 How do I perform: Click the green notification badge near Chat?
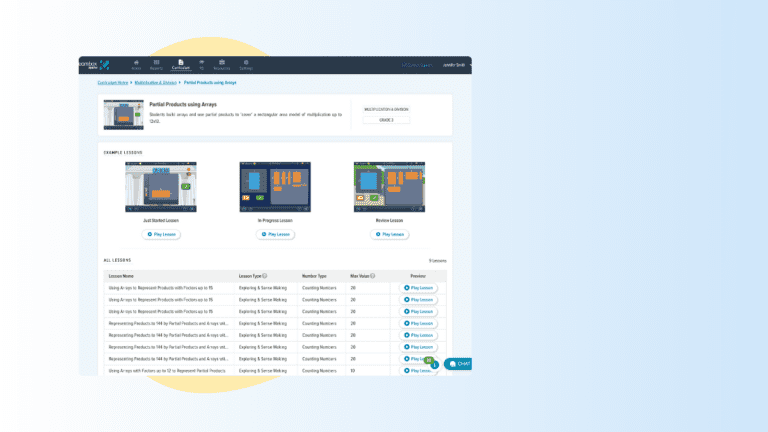click(x=429, y=360)
